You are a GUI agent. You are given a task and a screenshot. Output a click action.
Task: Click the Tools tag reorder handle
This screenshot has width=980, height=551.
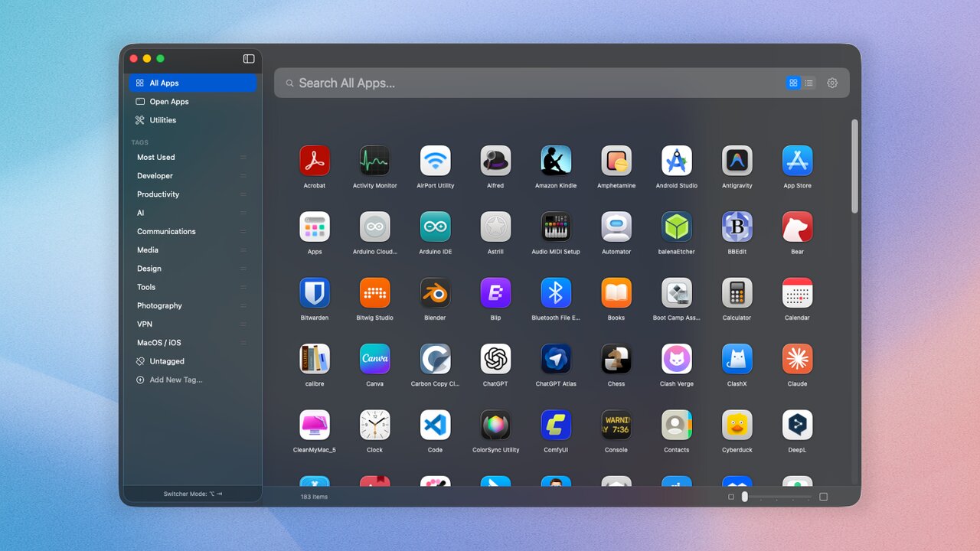243,287
